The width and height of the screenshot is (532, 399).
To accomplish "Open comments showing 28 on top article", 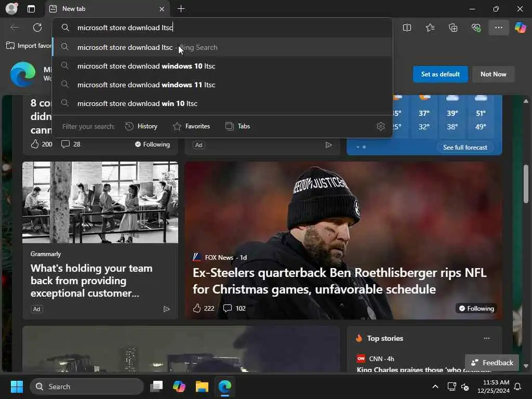I will 71,144.
